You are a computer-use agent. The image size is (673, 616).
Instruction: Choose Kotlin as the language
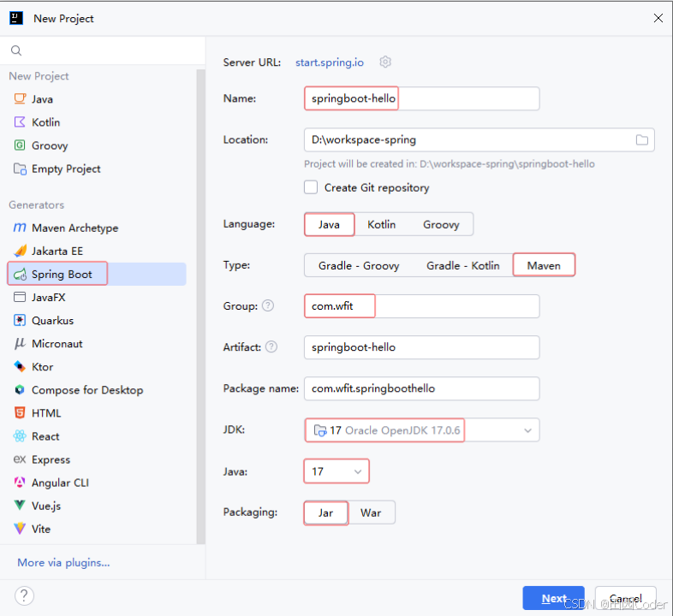click(x=381, y=224)
